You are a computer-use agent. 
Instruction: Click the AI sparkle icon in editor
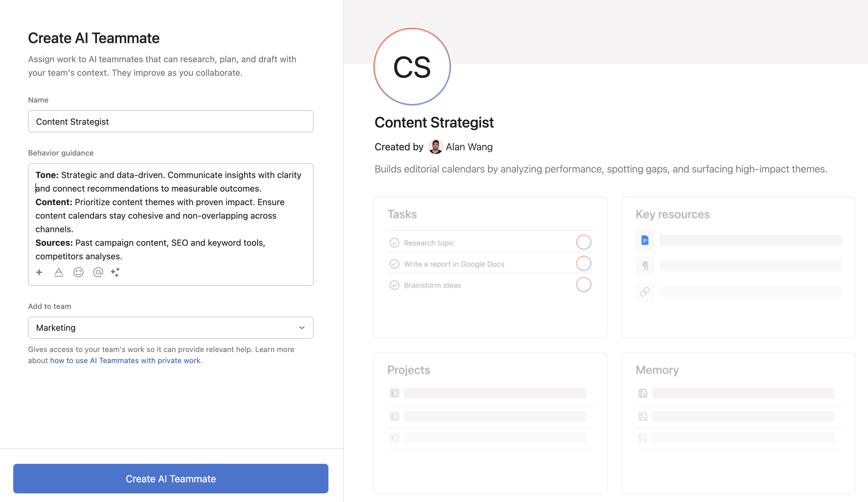pos(115,272)
